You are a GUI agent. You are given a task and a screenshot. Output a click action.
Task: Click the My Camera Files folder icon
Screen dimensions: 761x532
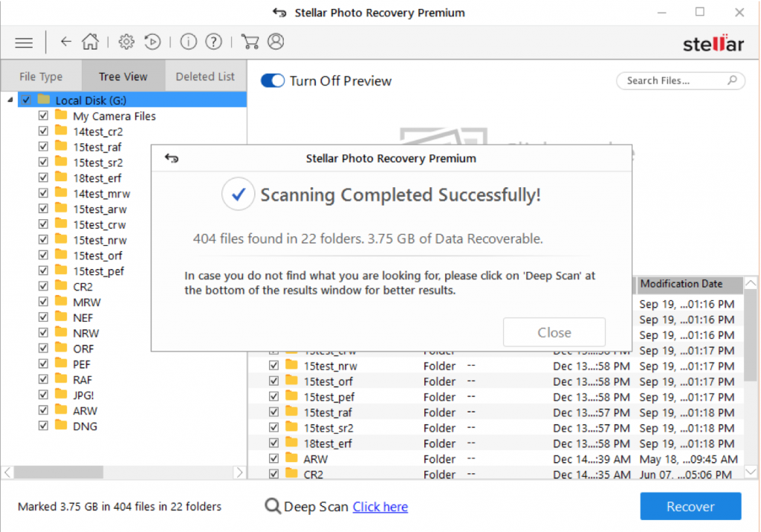[x=61, y=115]
